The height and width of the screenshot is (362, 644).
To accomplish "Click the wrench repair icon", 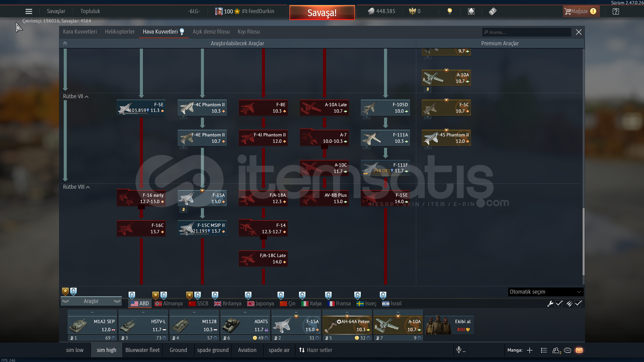I will pos(550,304).
